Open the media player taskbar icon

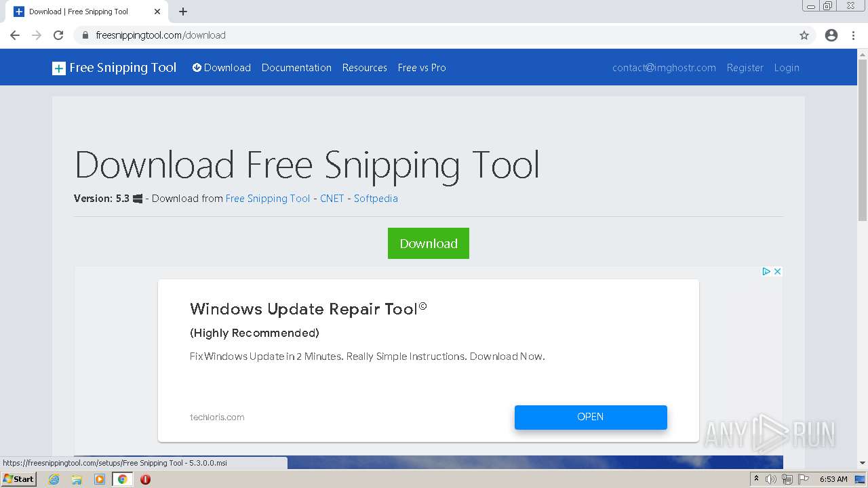[100, 479]
